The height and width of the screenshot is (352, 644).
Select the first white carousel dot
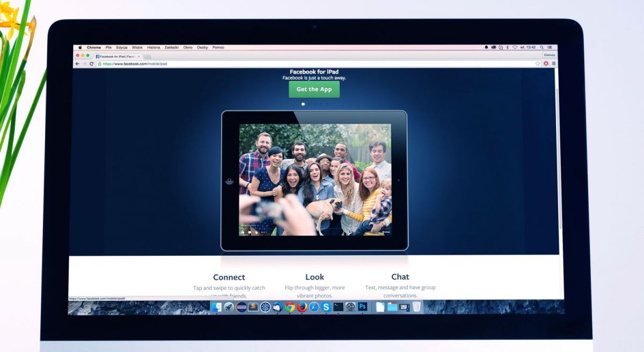coord(303,104)
